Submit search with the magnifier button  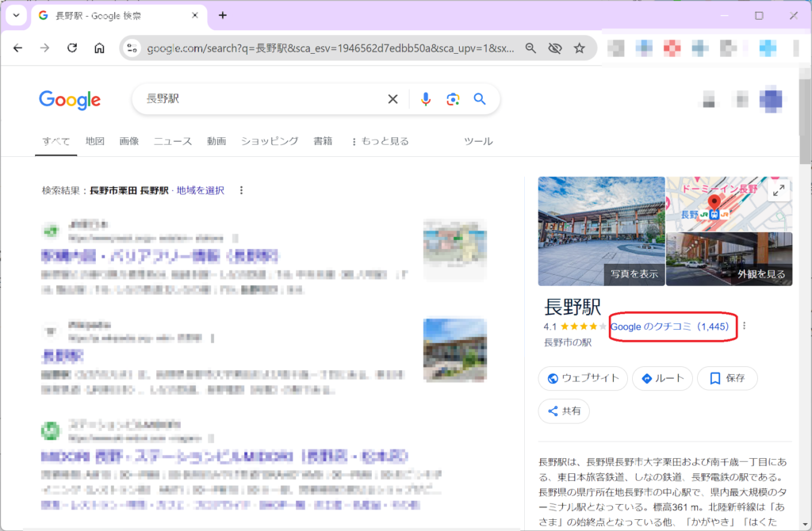(x=480, y=99)
